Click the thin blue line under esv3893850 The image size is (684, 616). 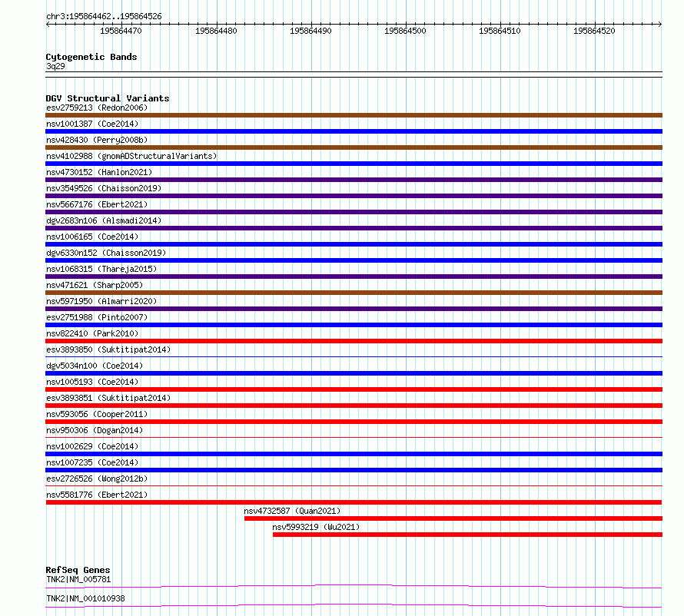pyautogui.click(x=354, y=356)
